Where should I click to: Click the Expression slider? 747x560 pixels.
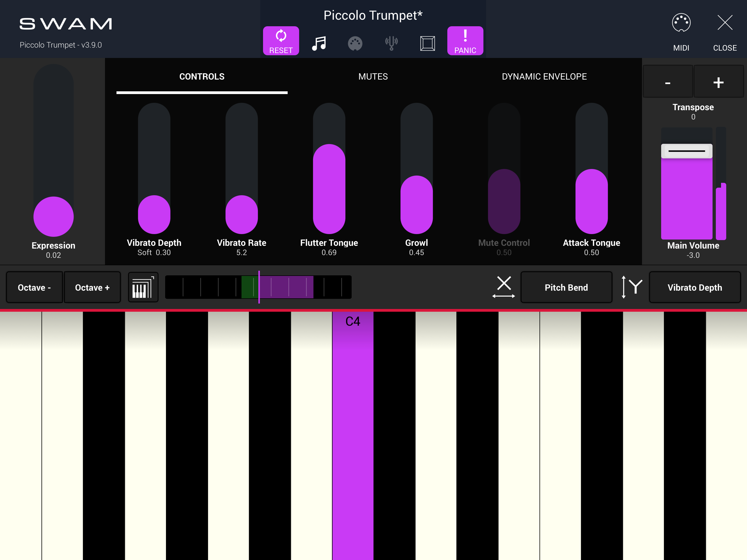pyautogui.click(x=53, y=150)
